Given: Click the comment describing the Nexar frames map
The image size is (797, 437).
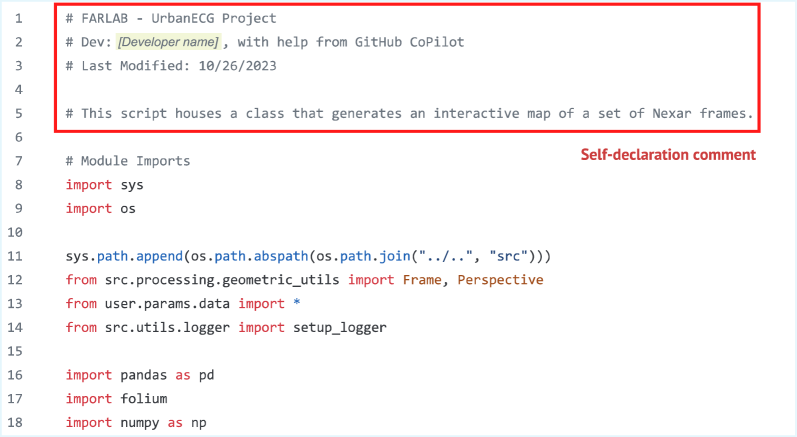Looking at the screenshot, I should (410, 113).
